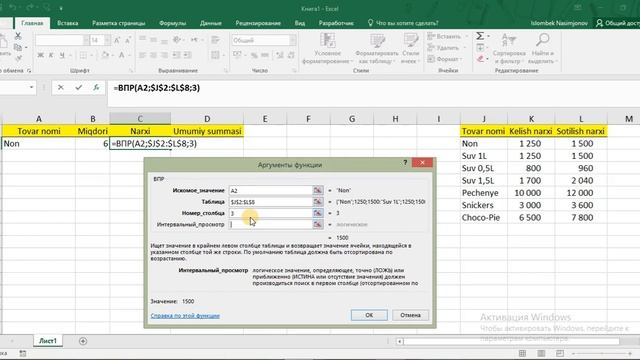This screenshot has height=360, width=640.
Task: Click the 'Что вы хотите сделать?' search box
Action: tap(403, 23)
